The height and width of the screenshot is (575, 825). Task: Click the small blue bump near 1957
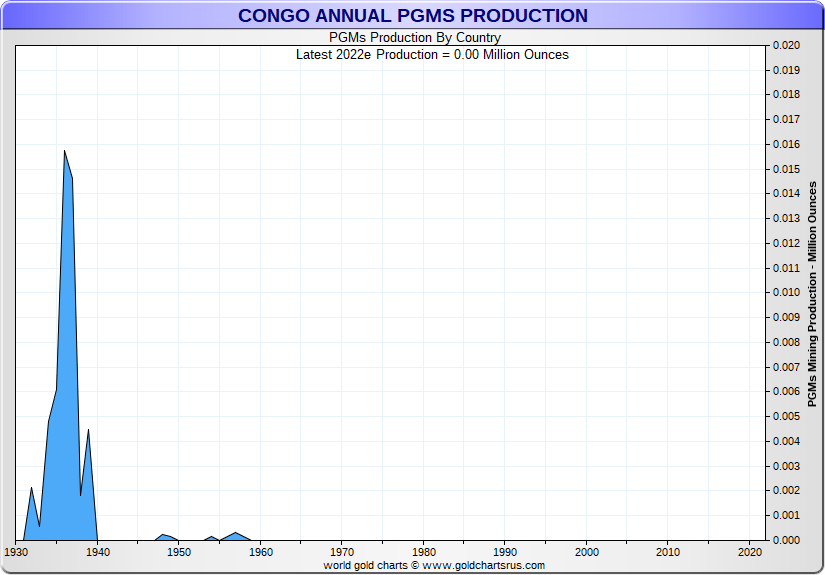click(x=236, y=536)
